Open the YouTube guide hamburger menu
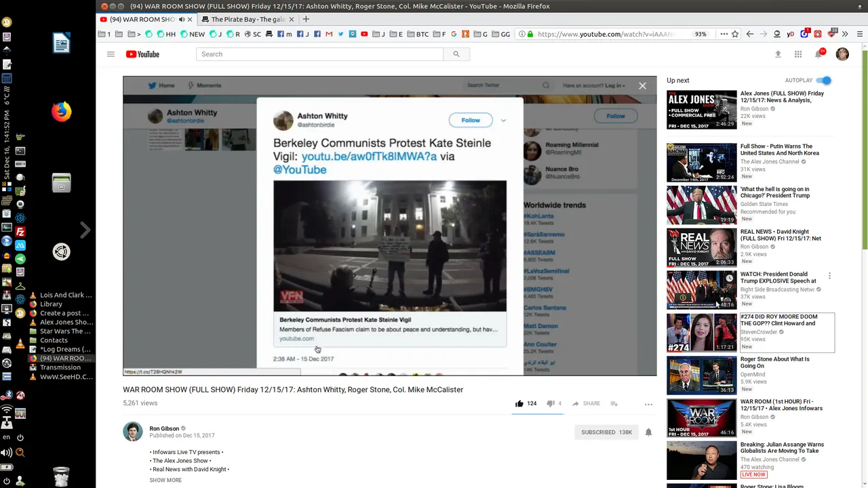This screenshot has height=488, width=868. click(x=111, y=54)
